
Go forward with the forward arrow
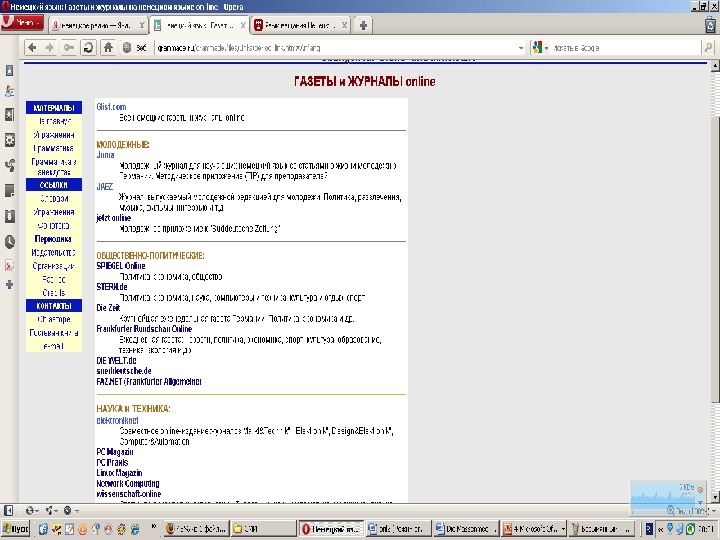[x=50, y=47]
